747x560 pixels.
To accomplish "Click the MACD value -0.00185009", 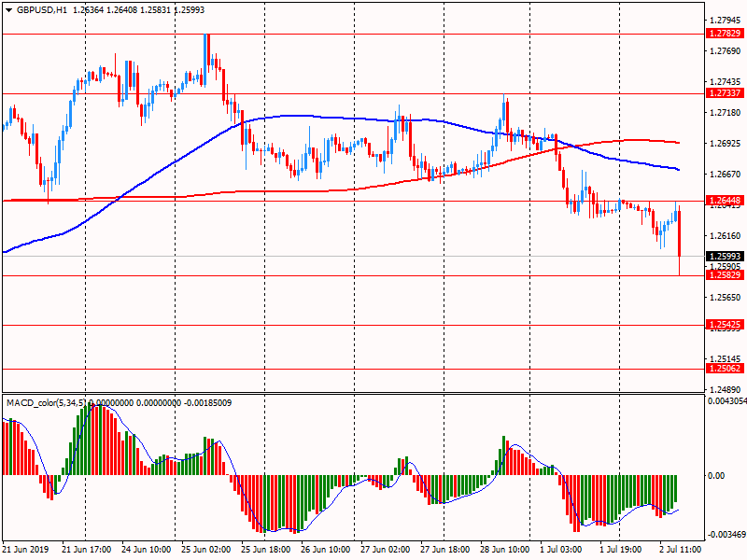I will pos(208,403).
